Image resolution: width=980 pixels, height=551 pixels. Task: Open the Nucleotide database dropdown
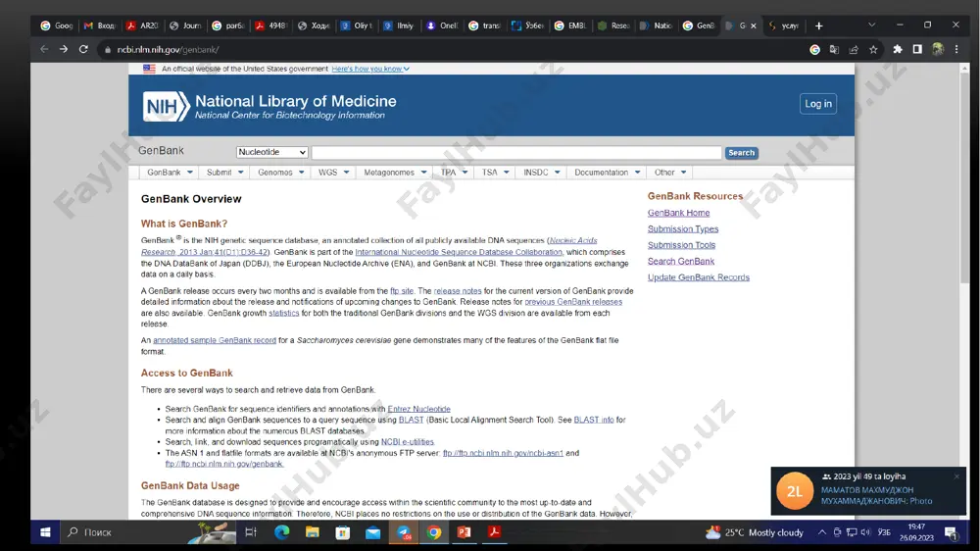[271, 152]
